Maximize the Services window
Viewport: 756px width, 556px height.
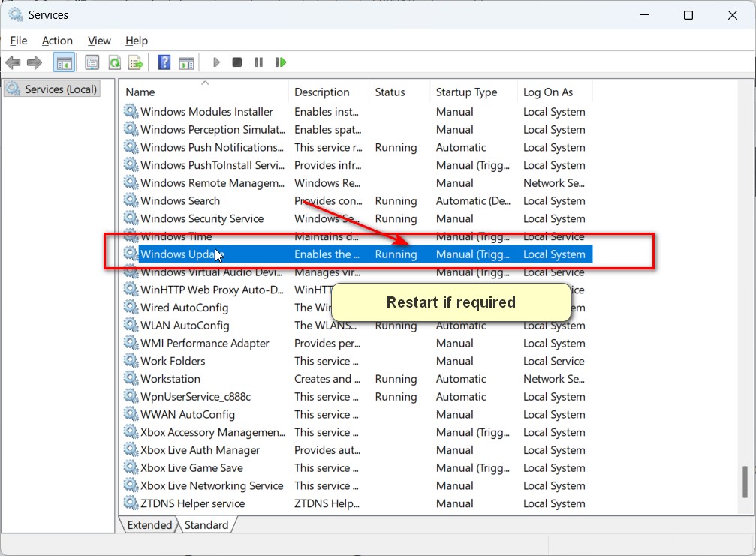coord(688,15)
